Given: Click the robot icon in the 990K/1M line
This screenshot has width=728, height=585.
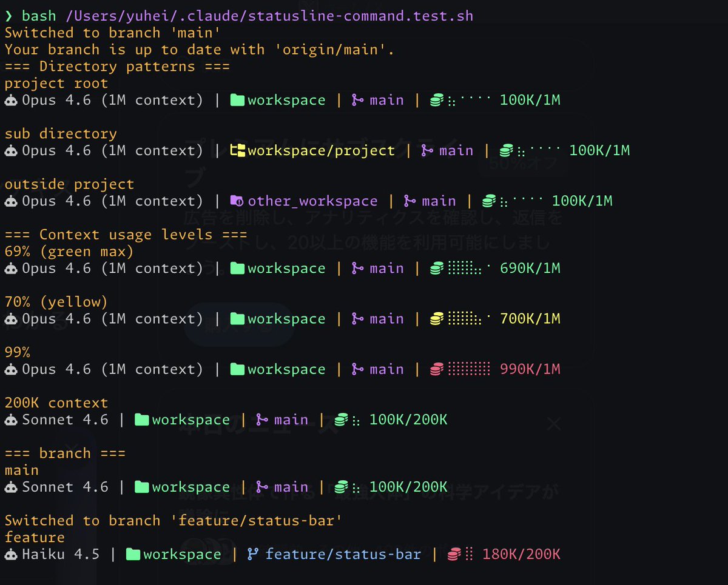Looking at the screenshot, I should [x=11, y=369].
